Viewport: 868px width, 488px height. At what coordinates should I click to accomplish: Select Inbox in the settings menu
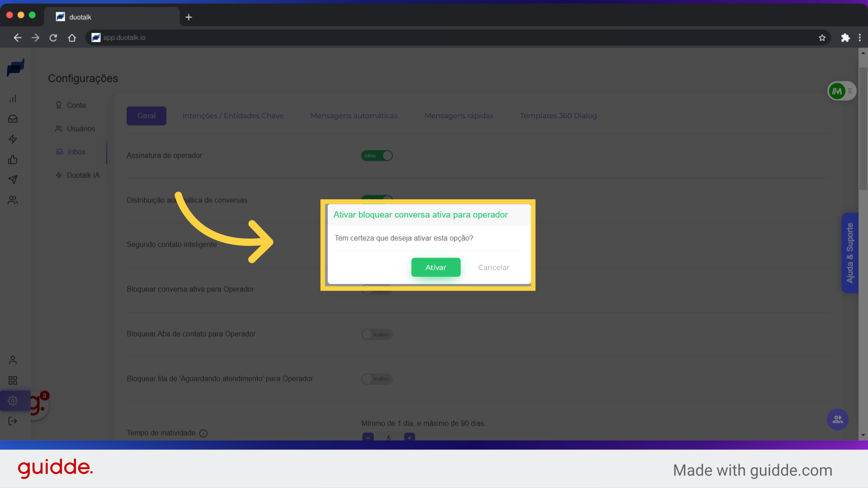point(71,152)
